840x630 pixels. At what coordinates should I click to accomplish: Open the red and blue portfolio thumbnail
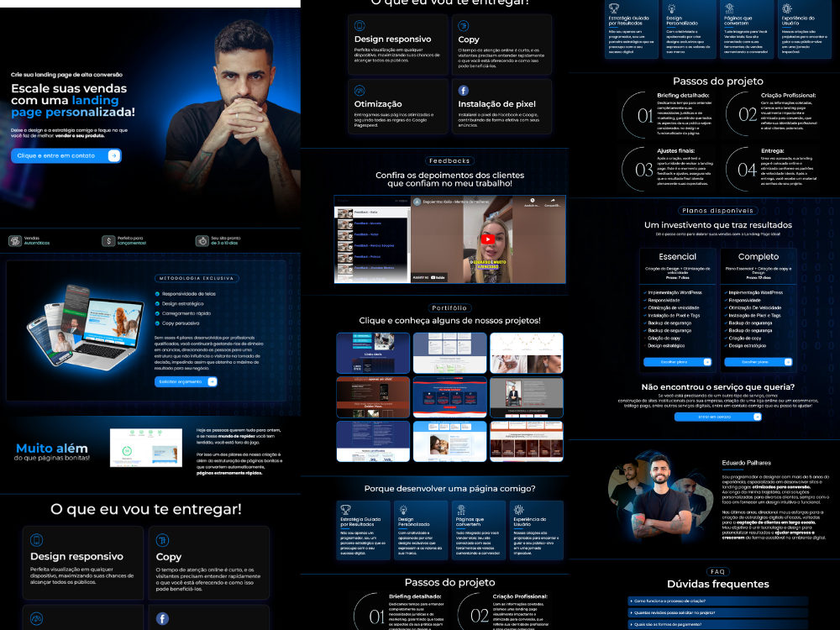coord(450,397)
